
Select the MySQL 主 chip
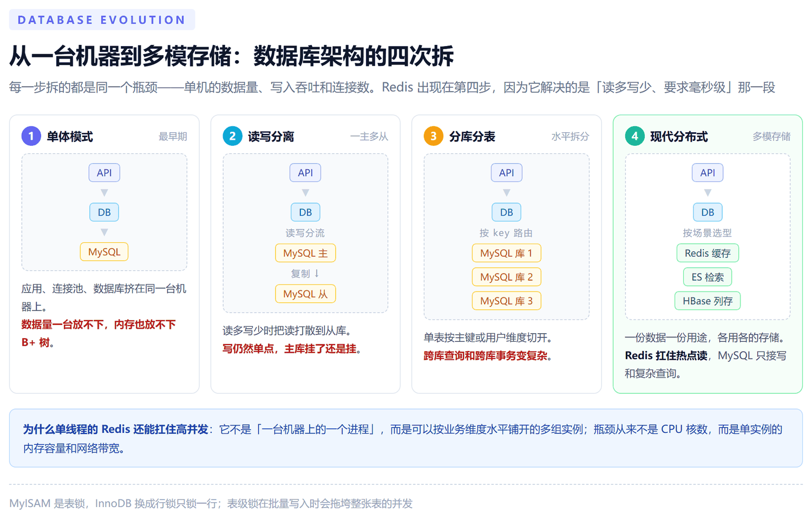pos(305,253)
